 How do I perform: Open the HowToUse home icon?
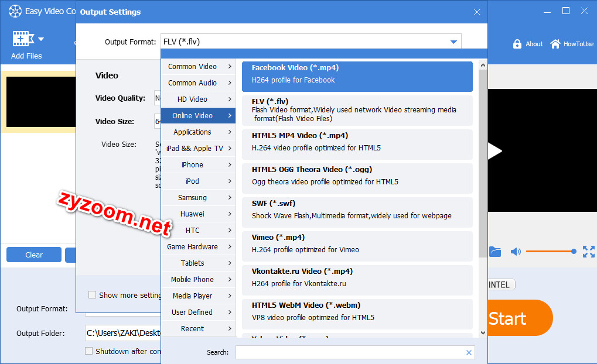(555, 44)
